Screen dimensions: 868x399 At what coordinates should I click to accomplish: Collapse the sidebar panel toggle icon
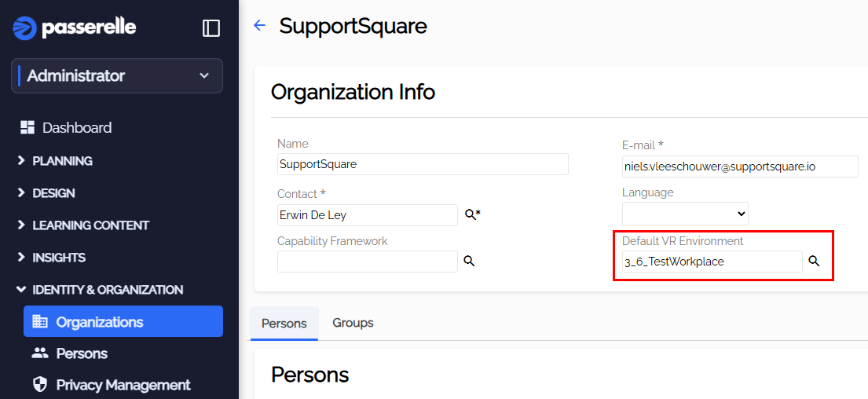point(211,28)
